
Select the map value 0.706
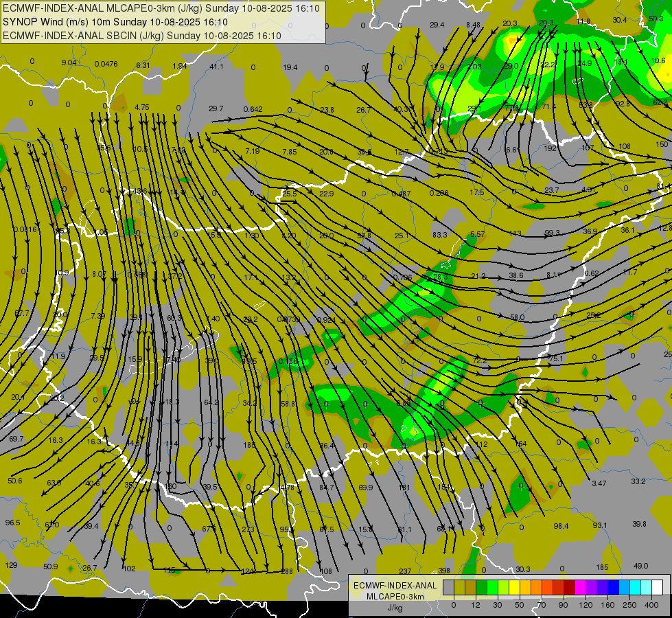402,277
